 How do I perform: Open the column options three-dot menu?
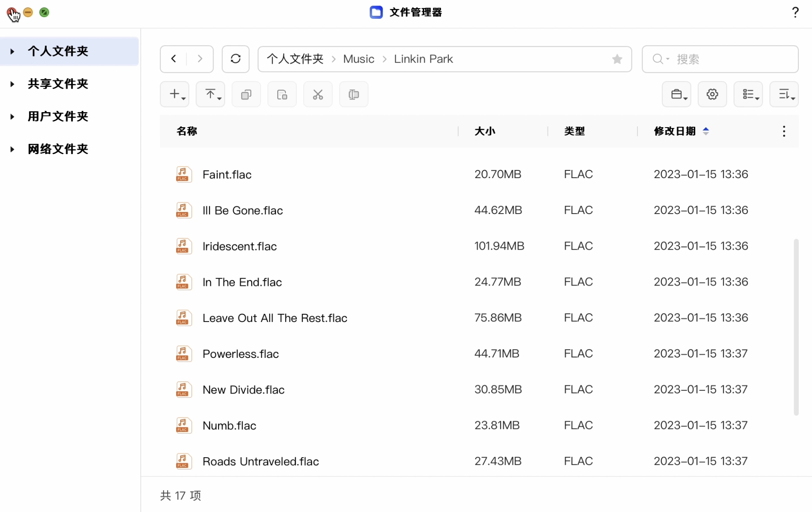click(784, 131)
